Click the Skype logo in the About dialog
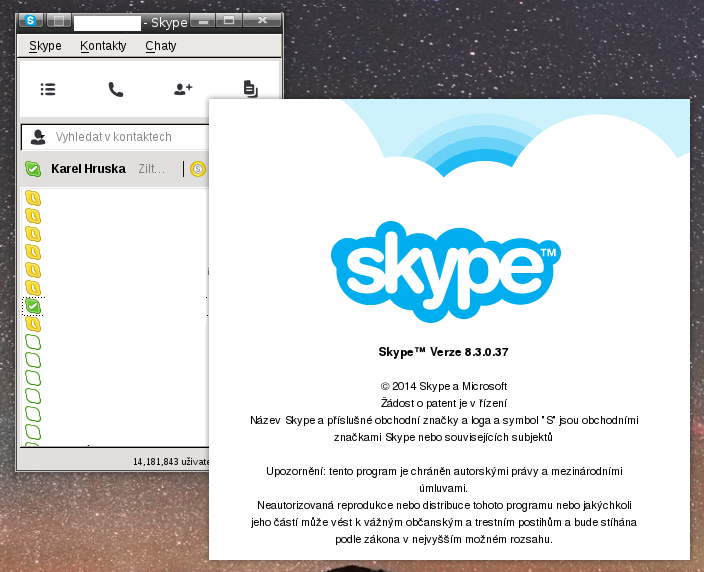704x572 pixels. point(445,272)
